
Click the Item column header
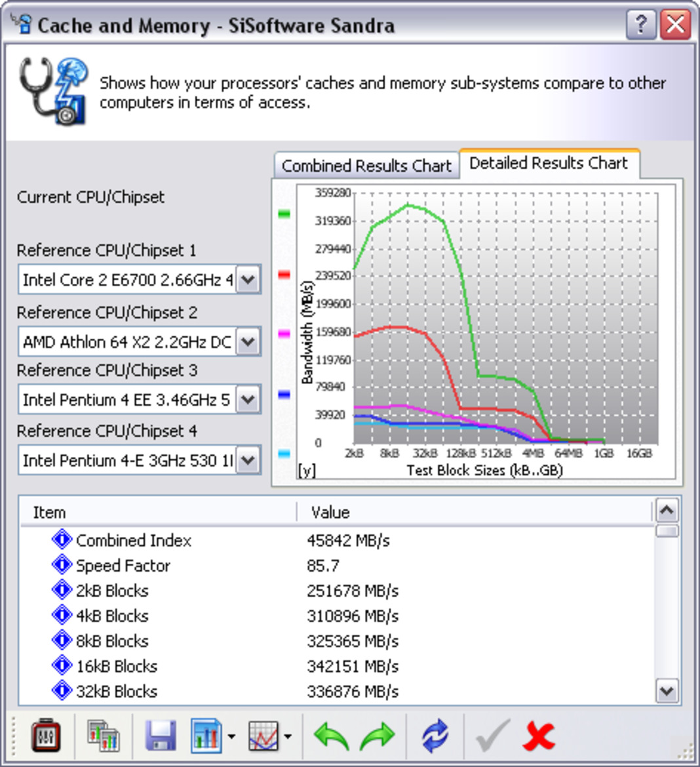pos(158,512)
